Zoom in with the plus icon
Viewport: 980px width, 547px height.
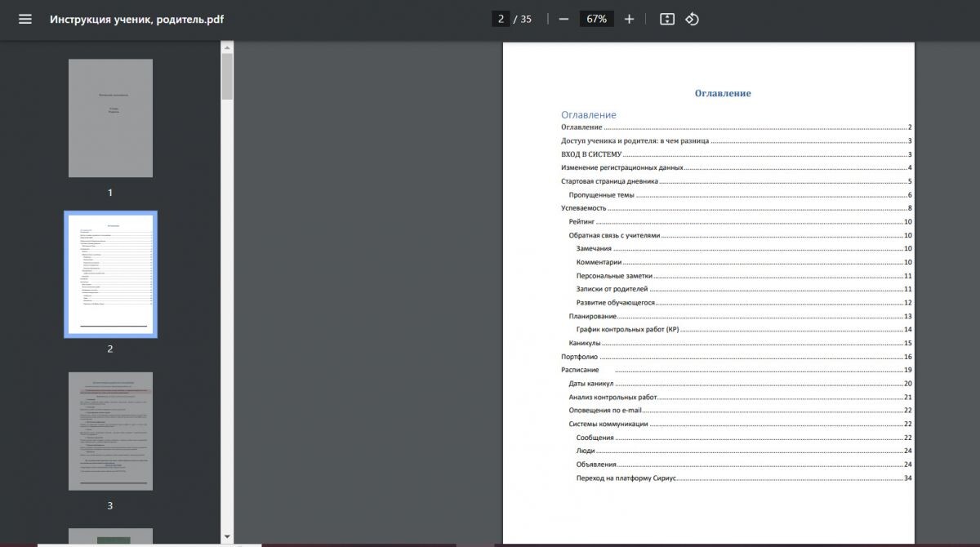coord(629,19)
